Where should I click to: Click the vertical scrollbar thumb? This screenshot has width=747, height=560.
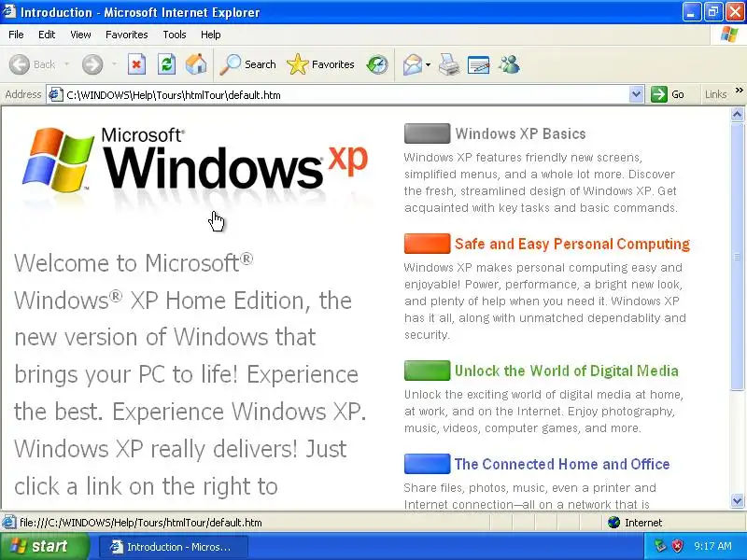737,256
